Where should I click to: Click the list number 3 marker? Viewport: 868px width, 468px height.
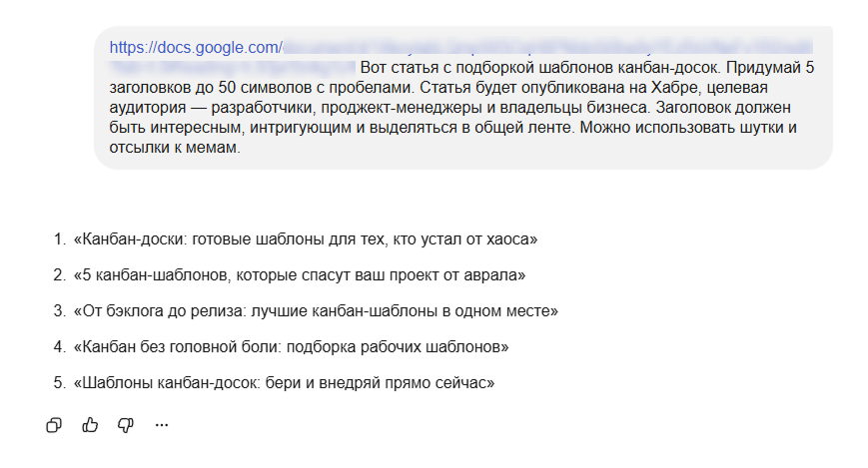click(x=58, y=311)
